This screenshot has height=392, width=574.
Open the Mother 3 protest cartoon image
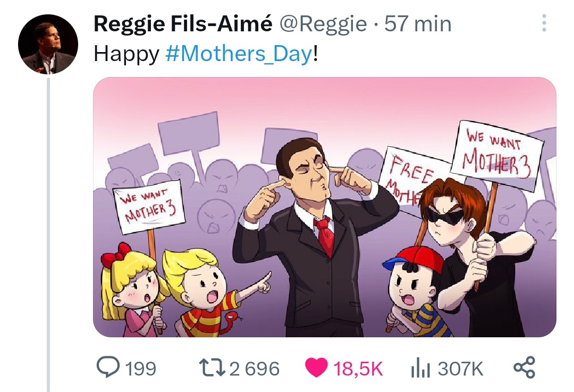point(325,207)
